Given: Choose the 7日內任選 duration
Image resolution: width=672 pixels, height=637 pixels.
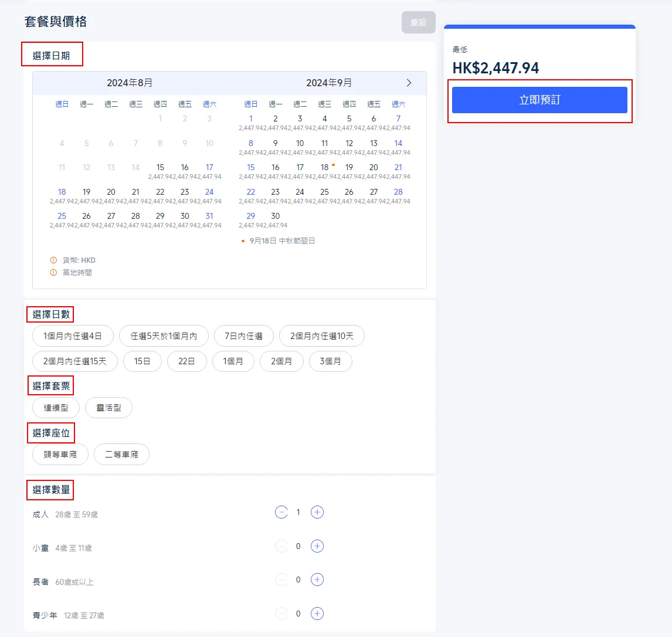Looking at the screenshot, I should (x=243, y=336).
